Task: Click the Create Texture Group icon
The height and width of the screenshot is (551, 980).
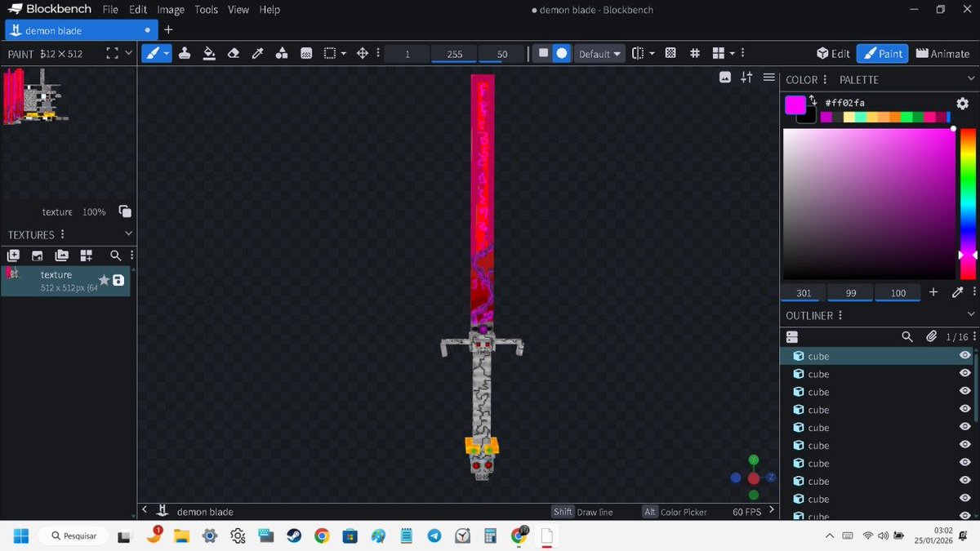Action: click(87, 256)
